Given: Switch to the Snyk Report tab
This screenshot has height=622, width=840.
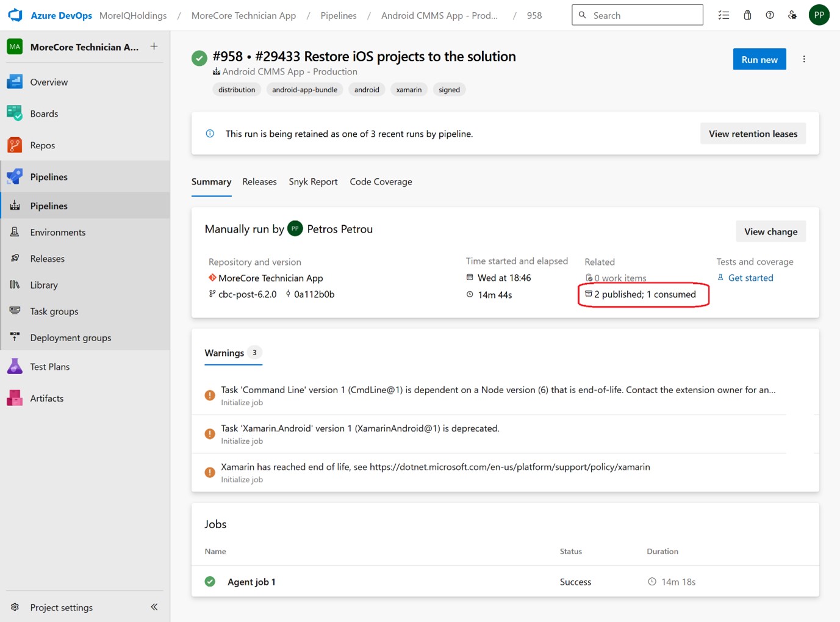Looking at the screenshot, I should coord(313,182).
